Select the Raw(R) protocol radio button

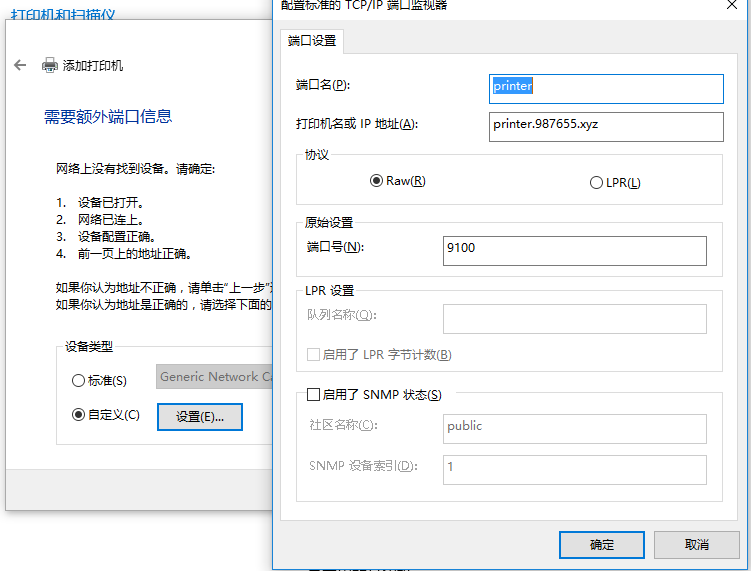(x=377, y=181)
